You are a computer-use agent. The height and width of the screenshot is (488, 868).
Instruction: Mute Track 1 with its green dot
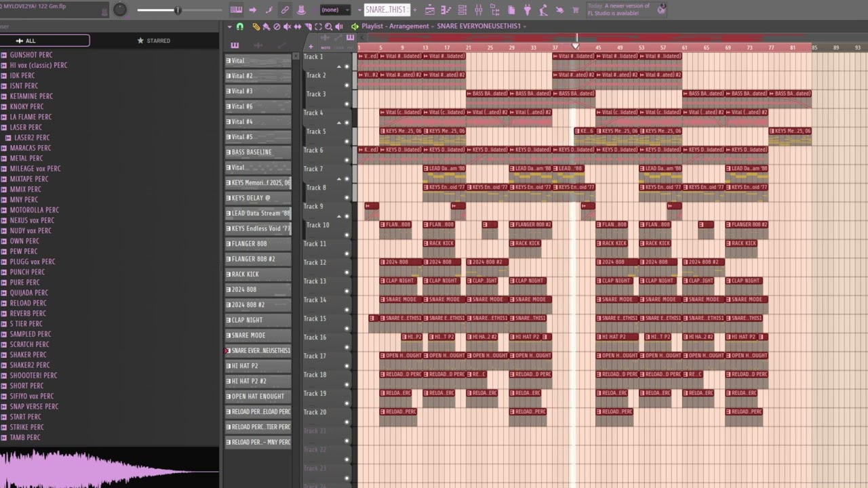click(347, 66)
